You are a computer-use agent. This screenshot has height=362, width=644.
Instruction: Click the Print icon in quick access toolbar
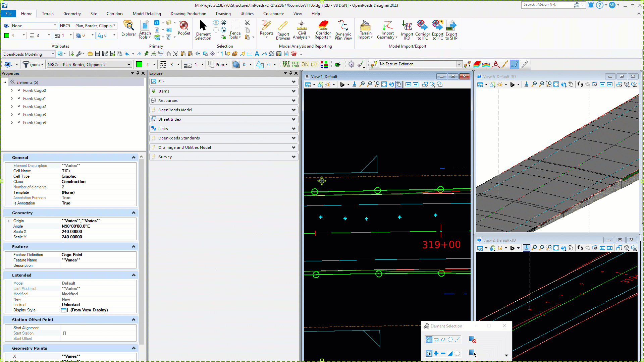153,54
